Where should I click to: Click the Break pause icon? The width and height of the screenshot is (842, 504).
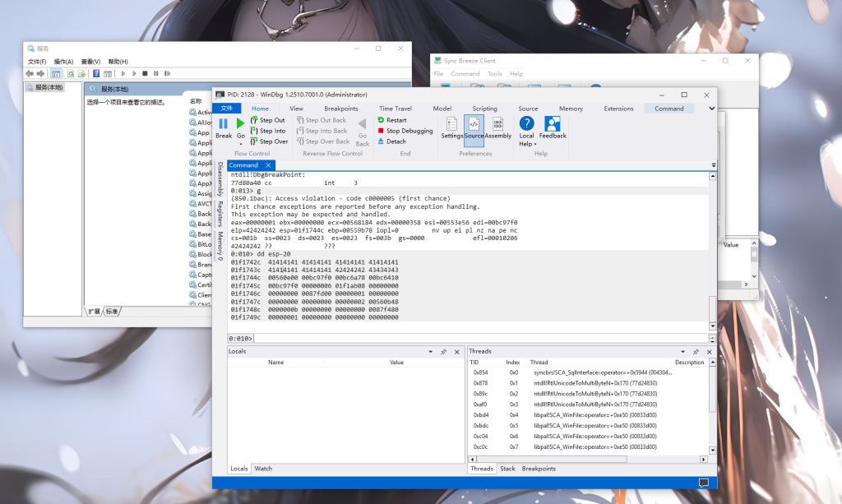click(x=223, y=123)
